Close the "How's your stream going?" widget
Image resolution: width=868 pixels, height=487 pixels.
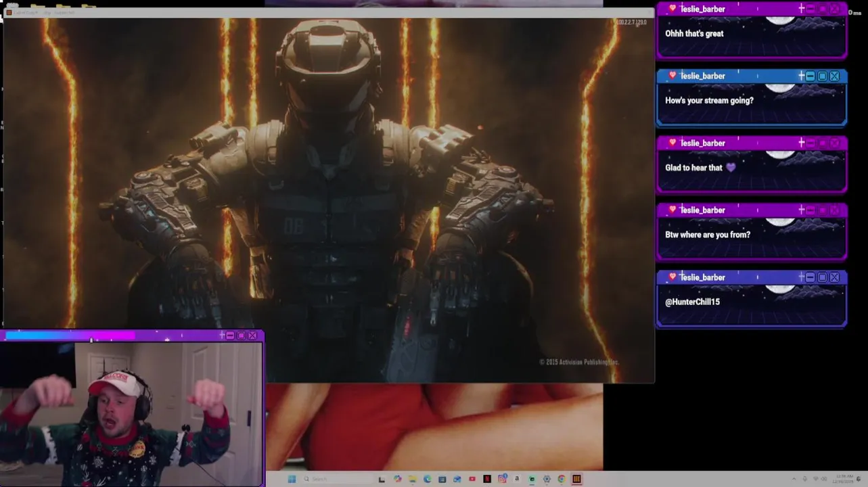point(834,76)
